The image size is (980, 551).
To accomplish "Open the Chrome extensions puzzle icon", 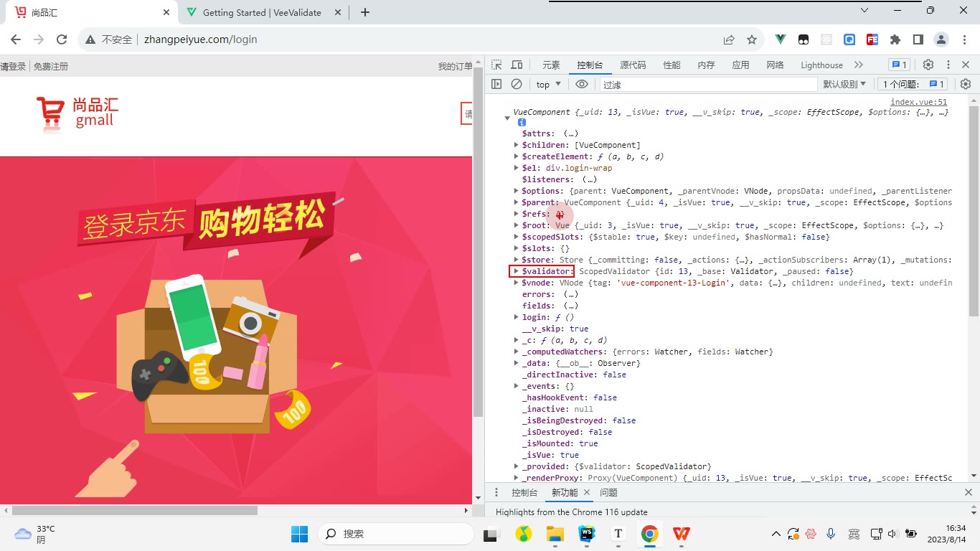I will (895, 39).
